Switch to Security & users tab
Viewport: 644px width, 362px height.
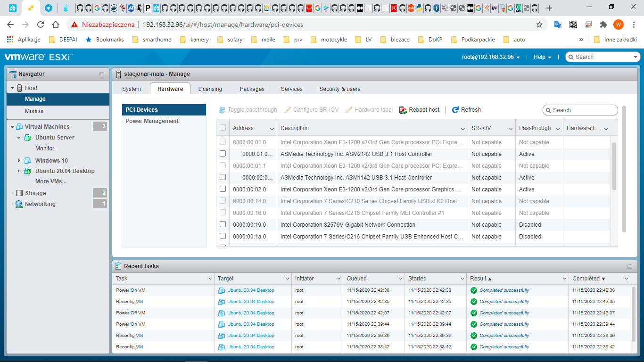340,89
